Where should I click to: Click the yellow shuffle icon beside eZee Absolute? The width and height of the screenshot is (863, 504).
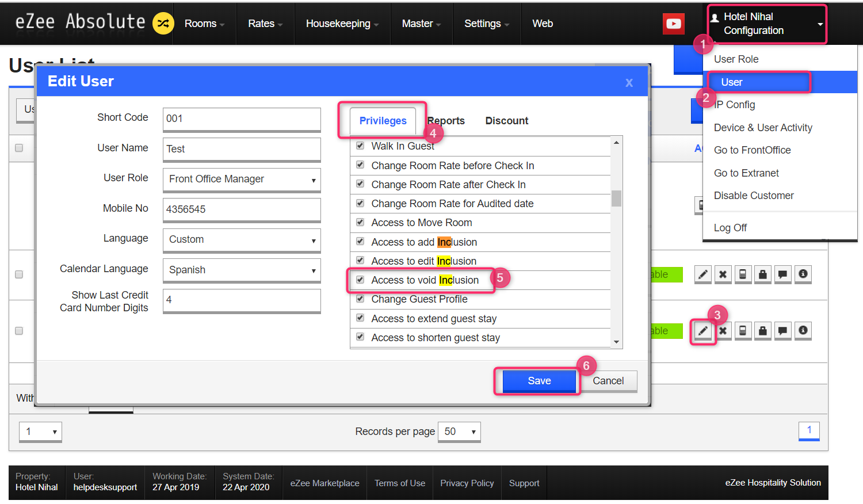[x=163, y=24]
